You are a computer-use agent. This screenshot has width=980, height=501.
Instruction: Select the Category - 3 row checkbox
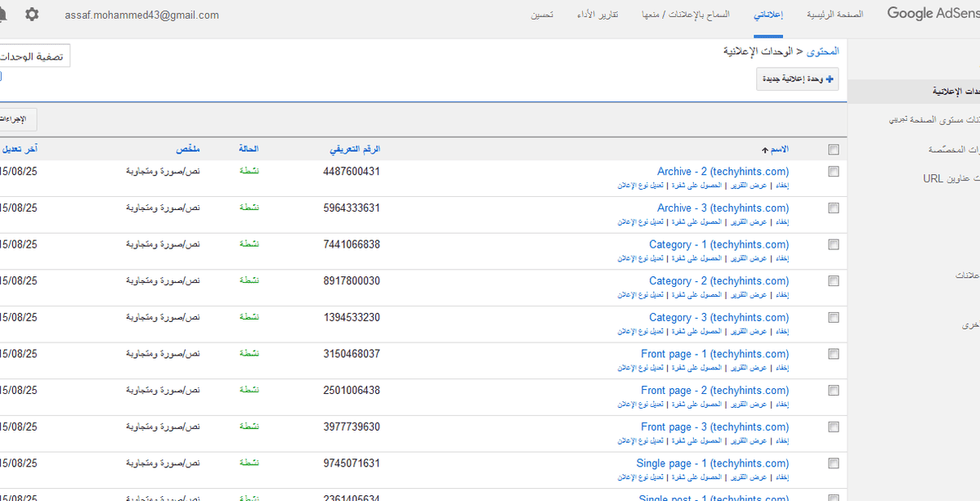coord(833,318)
